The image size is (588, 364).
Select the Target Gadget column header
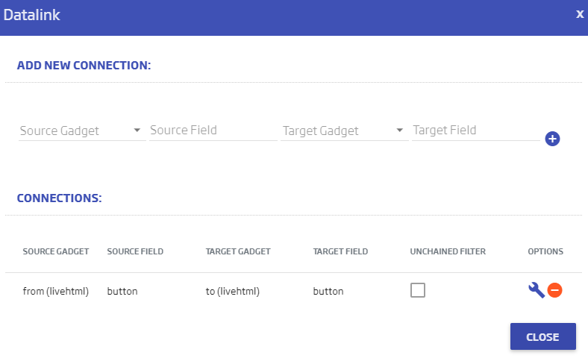click(238, 251)
